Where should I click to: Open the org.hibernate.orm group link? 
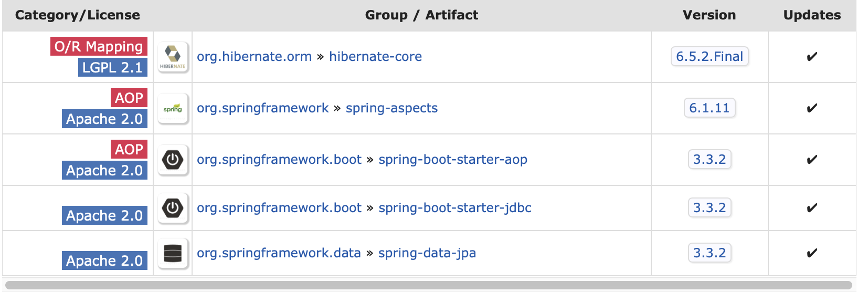coord(254,57)
